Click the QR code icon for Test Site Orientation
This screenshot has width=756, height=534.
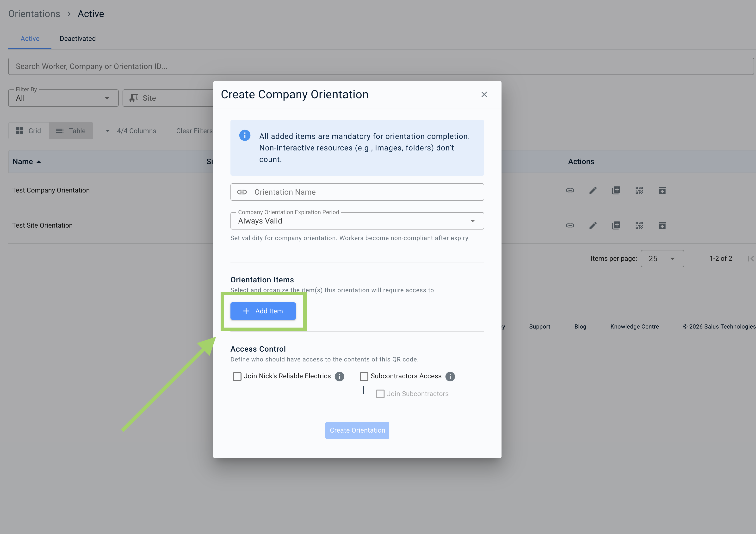[639, 225]
